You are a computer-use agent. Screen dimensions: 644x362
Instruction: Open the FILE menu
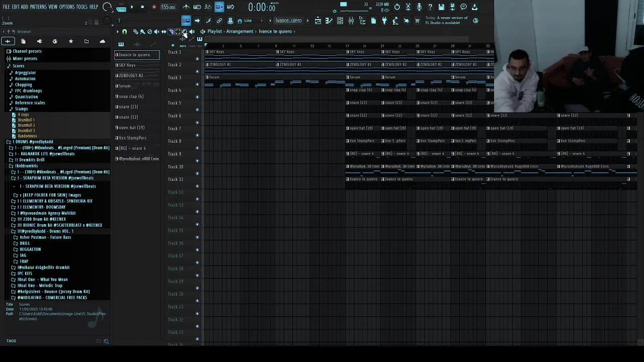7,7
